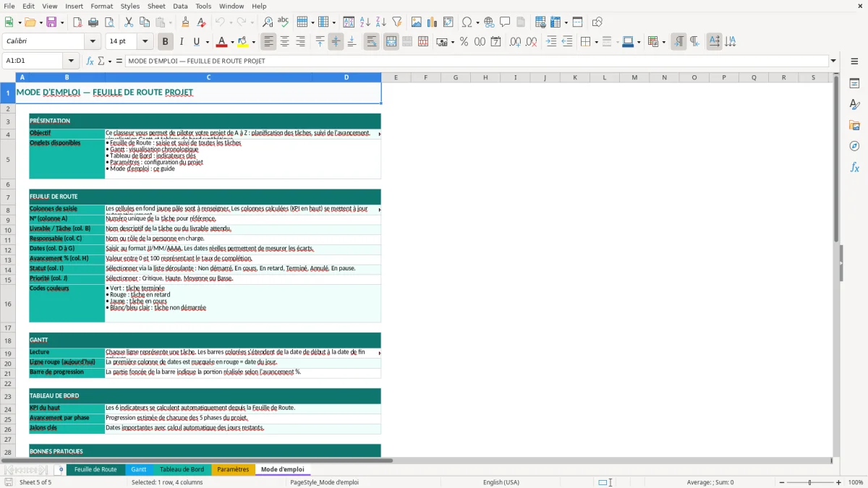
Task: Click the Spelling check icon
Action: 284,22
